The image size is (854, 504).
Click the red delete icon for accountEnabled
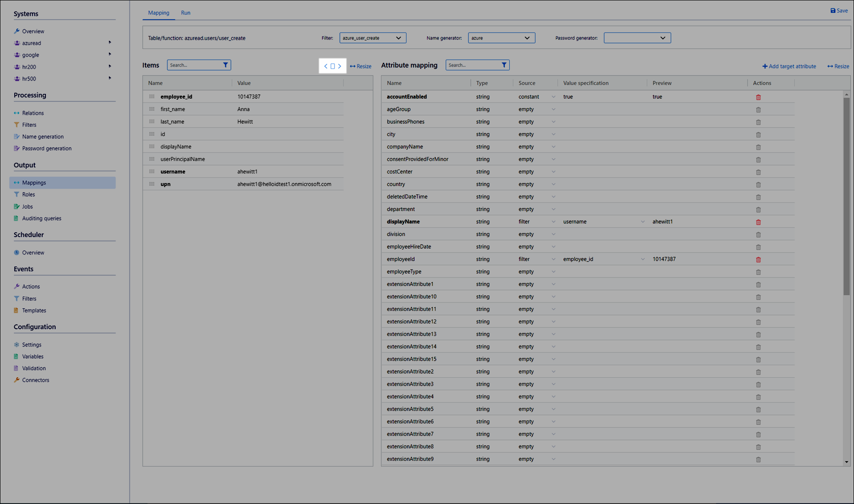[758, 97]
